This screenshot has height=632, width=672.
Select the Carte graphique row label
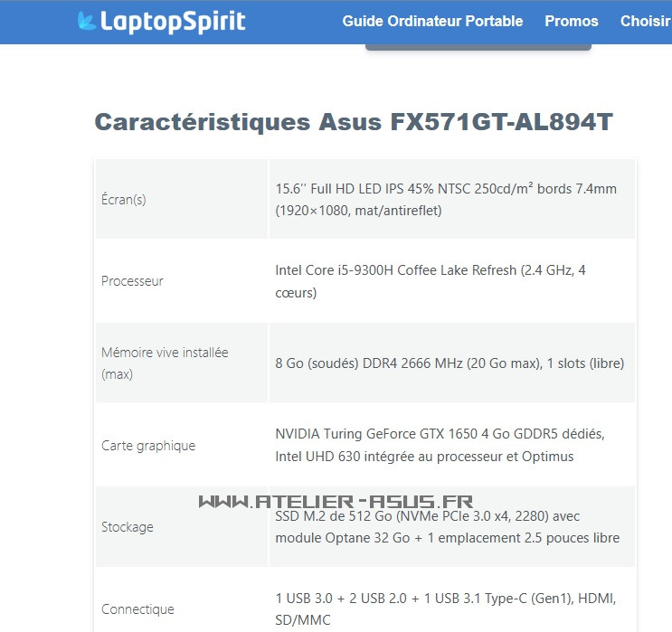[148, 446]
